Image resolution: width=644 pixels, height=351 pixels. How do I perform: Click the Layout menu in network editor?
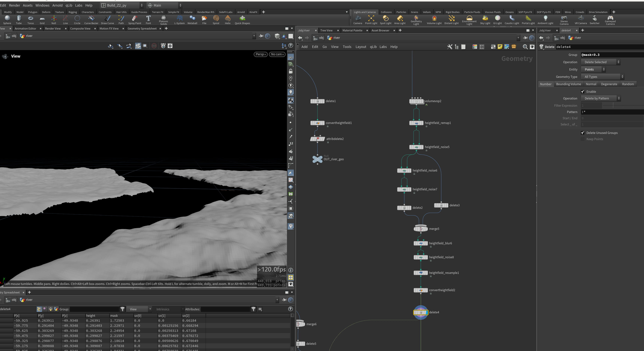pyautogui.click(x=361, y=47)
